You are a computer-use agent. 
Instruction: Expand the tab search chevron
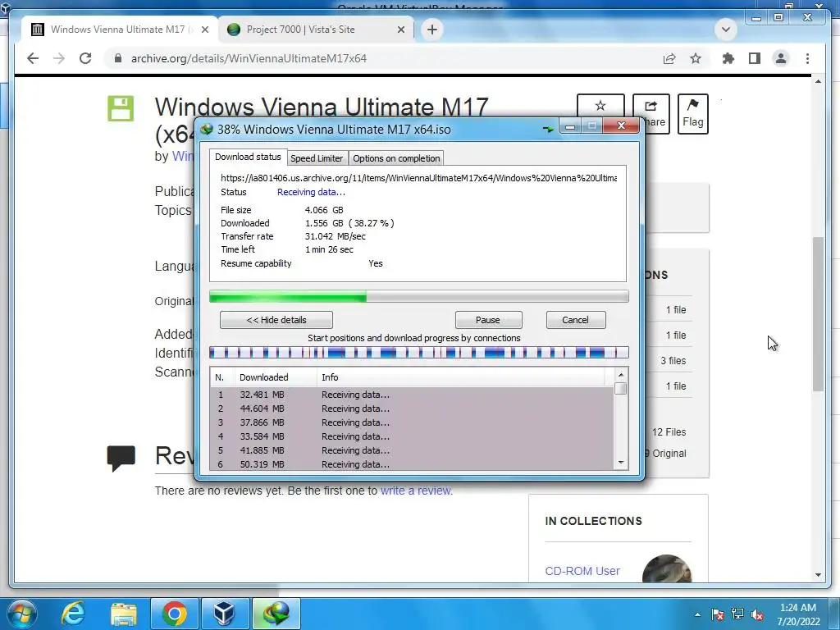point(726,30)
